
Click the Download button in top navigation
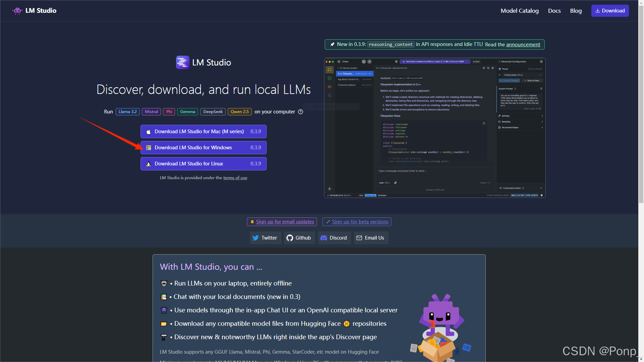[x=610, y=11]
